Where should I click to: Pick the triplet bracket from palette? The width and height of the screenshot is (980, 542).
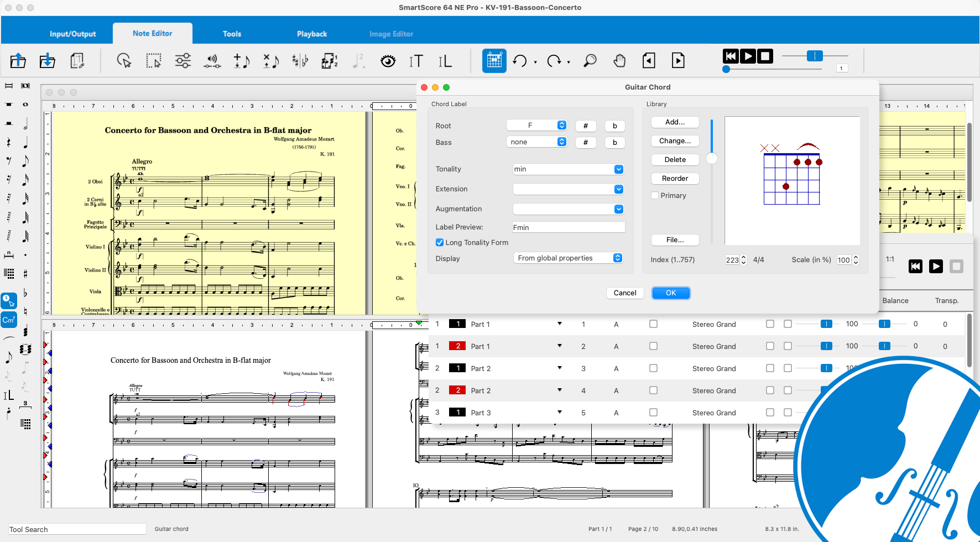(x=25, y=404)
